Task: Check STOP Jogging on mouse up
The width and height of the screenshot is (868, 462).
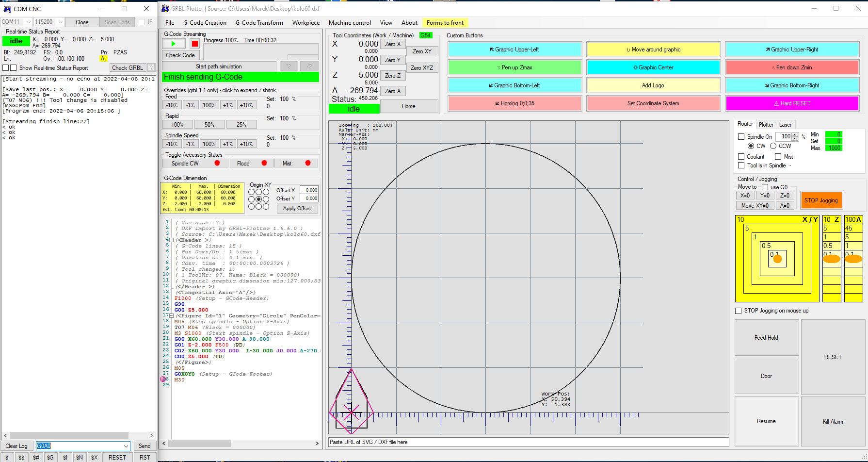Action: (x=739, y=311)
